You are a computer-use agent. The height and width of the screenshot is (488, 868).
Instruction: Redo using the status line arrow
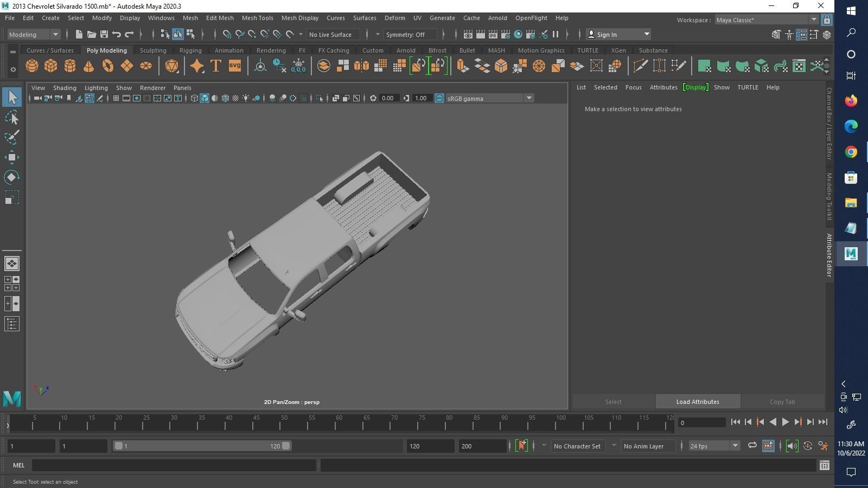coord(129,34)
